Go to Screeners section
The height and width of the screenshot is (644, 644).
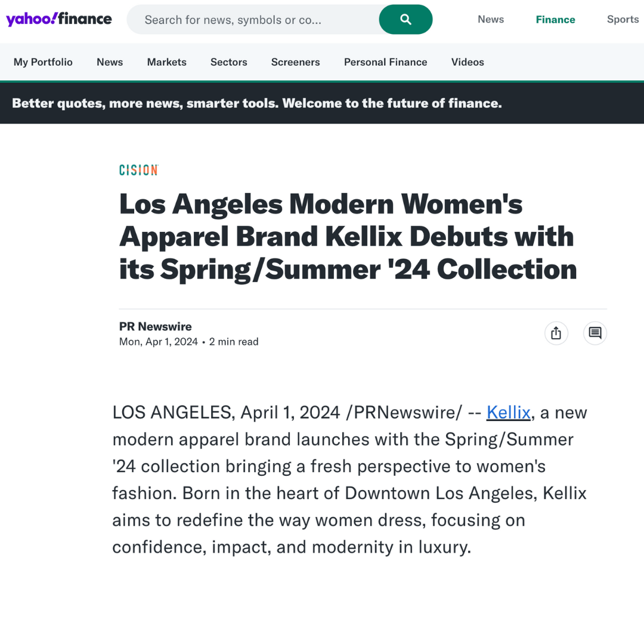tap(296, 62)
